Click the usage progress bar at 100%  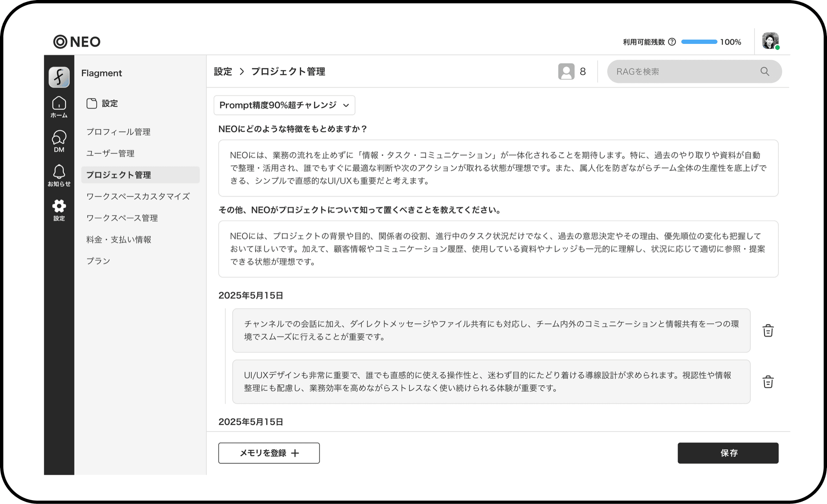coord(699,42)
